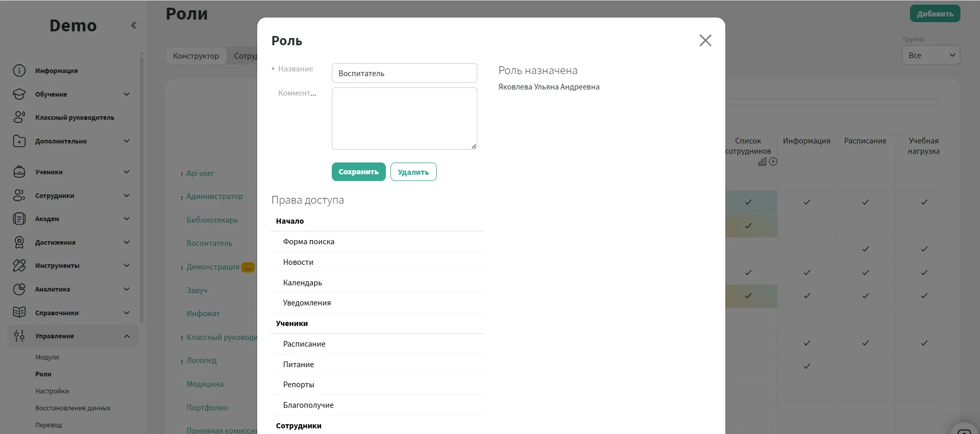Click the Инструменты sidebar icon
Image resolution: width=980 pixels, height=434 pixels.
(19, 265)
